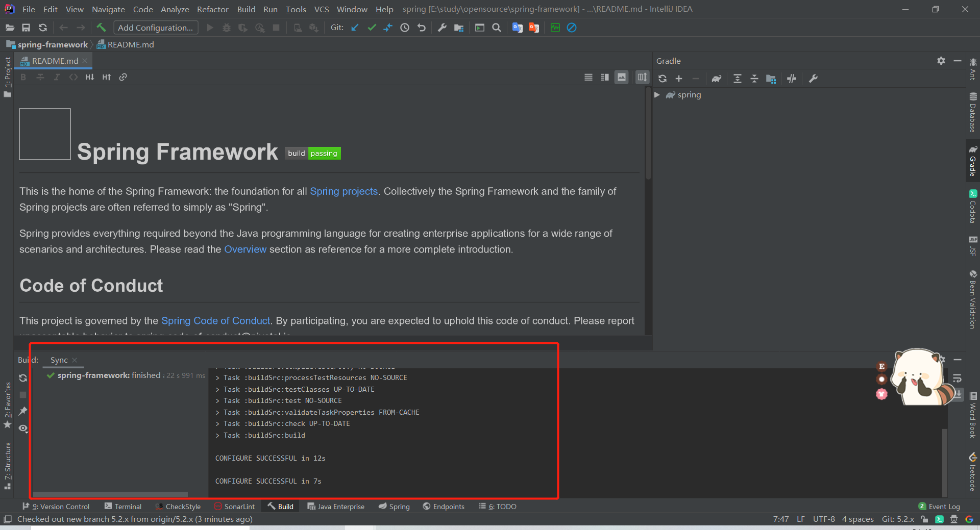Expand the spring node in Gradle tree

click(657, 95)
